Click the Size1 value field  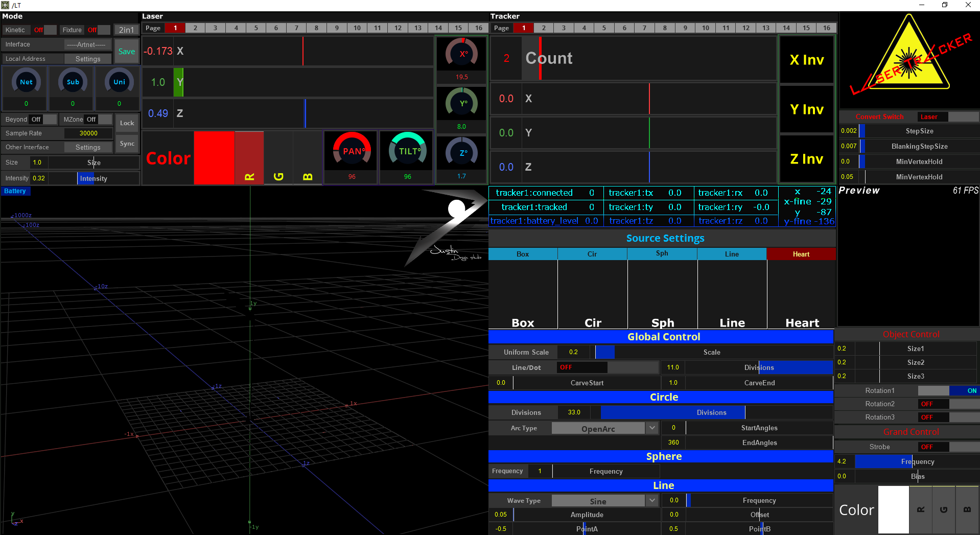click(x=846, y=348)
